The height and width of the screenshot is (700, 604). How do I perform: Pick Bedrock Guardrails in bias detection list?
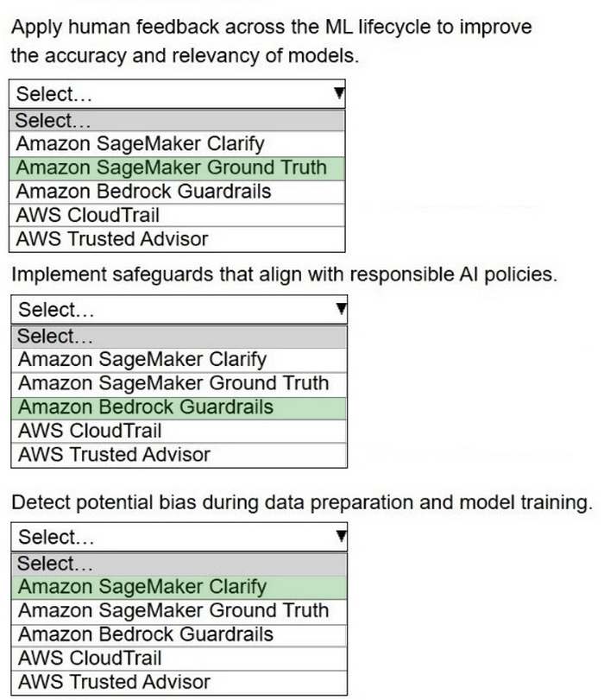[x=146, y=634]
